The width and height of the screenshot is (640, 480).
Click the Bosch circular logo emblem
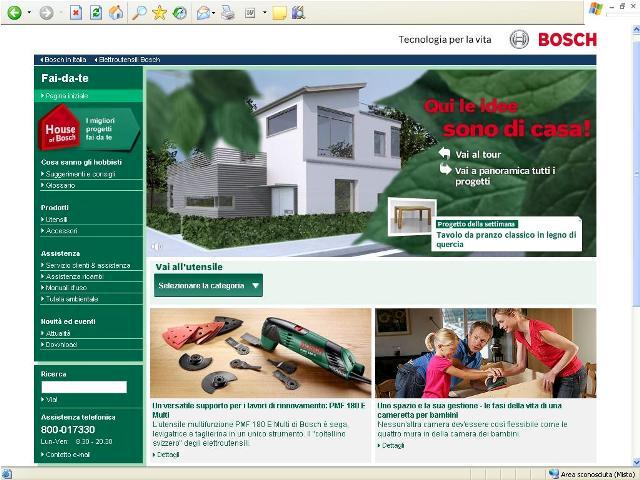(519, 40)
